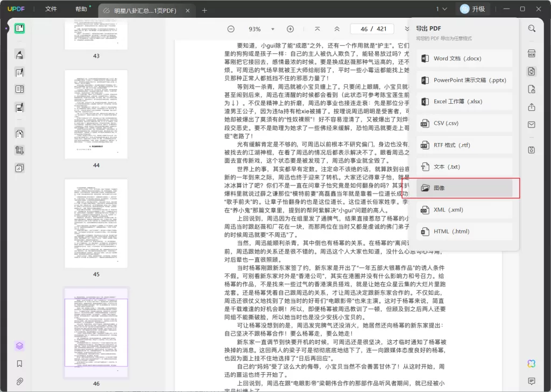Run OCR text recognition tool

tap(532, 53)
